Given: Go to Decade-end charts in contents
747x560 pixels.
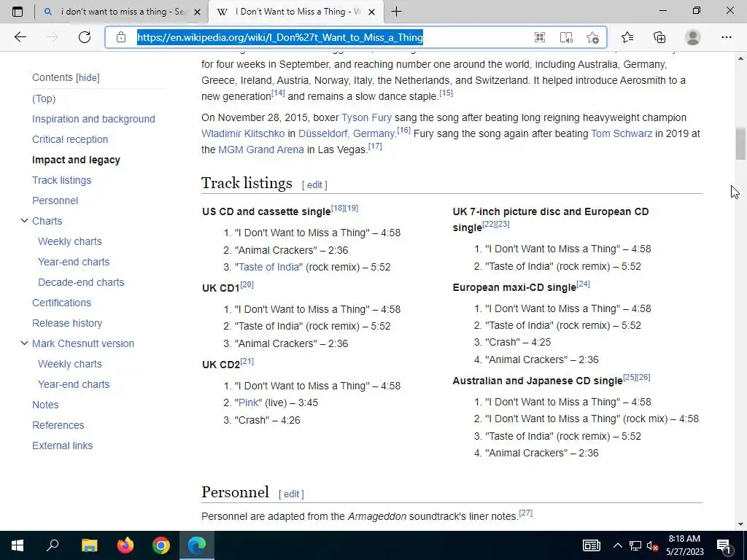Looking at the screenshot, I should click(81, 282).
